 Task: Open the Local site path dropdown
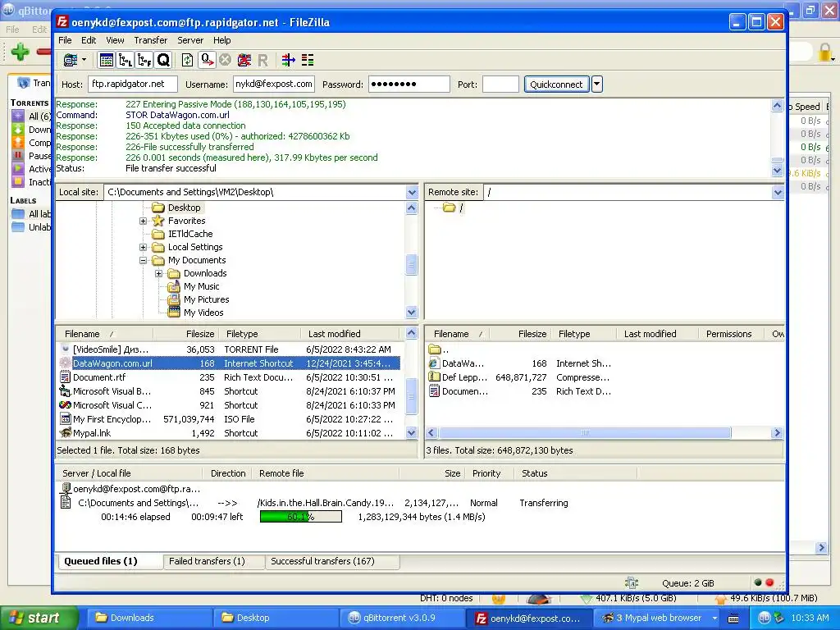click(x=412, y=192)
